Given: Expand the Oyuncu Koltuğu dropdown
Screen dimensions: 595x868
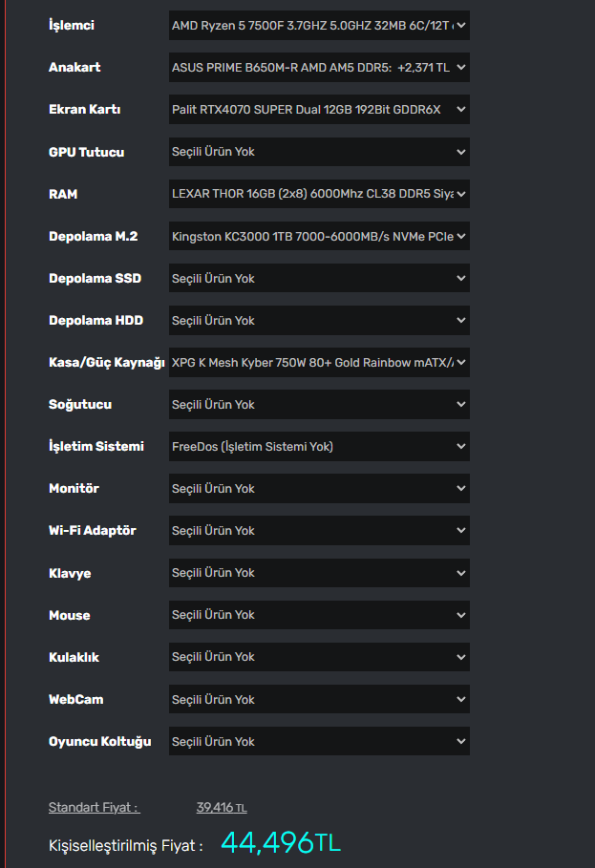Looking at the screenshot, I should tap(319, 742).
